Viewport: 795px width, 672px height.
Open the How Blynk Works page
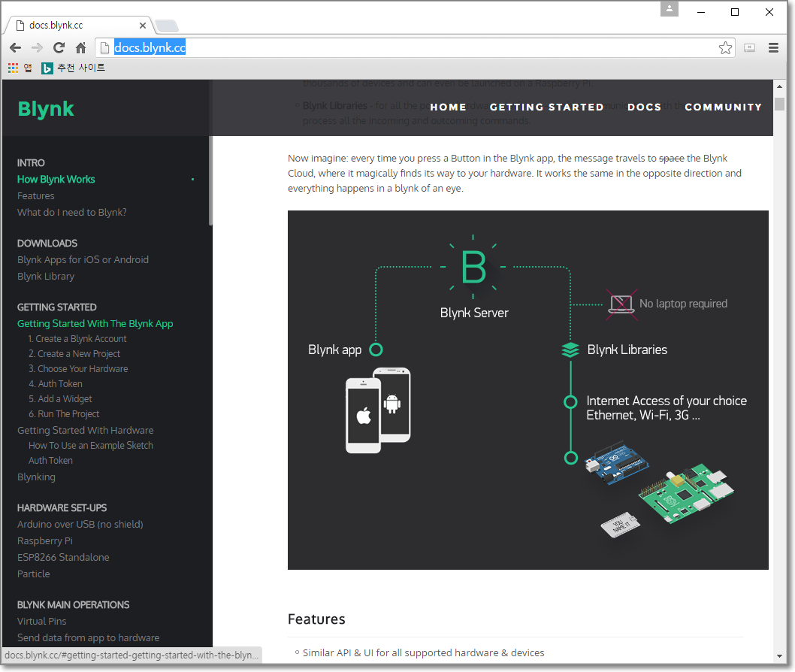(x=56, y=179)
